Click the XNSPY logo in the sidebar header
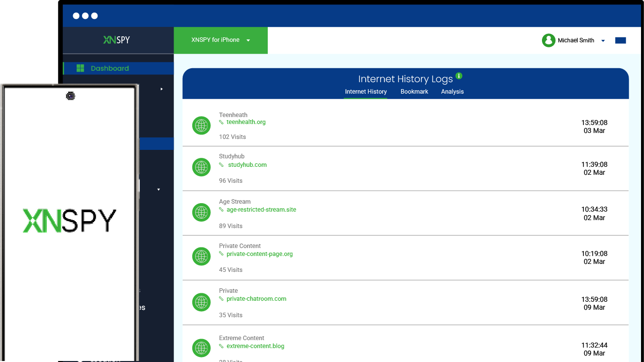The height and width of the screenshot is (362, 644). [116, 40]
